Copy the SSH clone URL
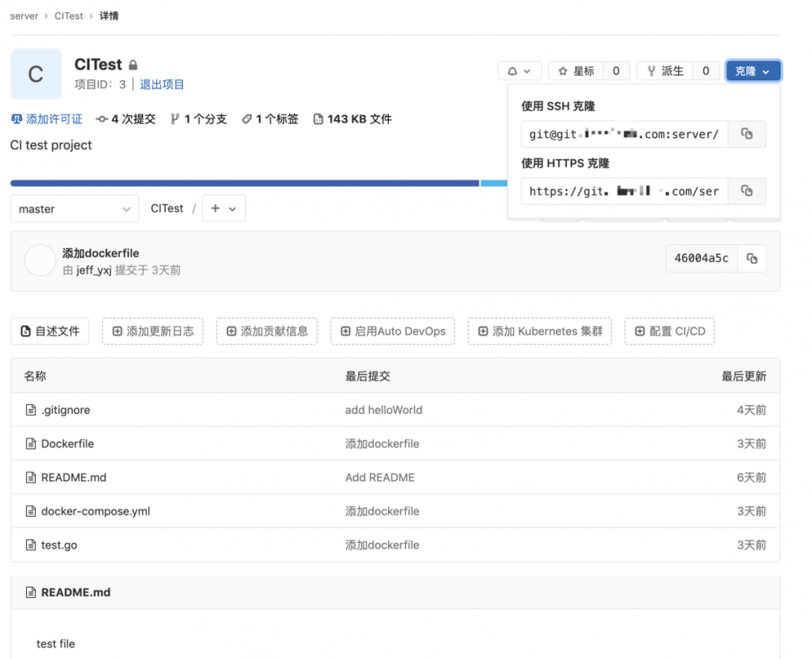812x659 pixels. tap(747, 134)
